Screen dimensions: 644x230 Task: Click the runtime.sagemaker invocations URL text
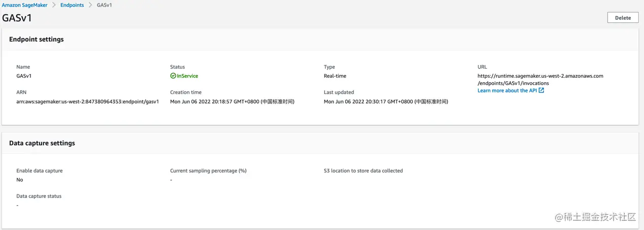pos(540,79)
